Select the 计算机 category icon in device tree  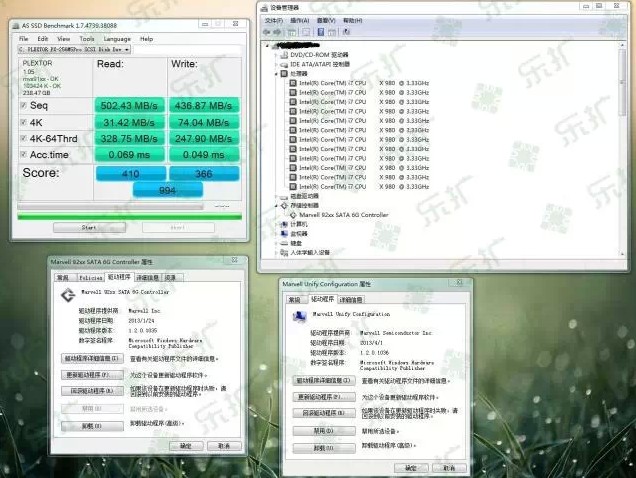click(284, 224)
